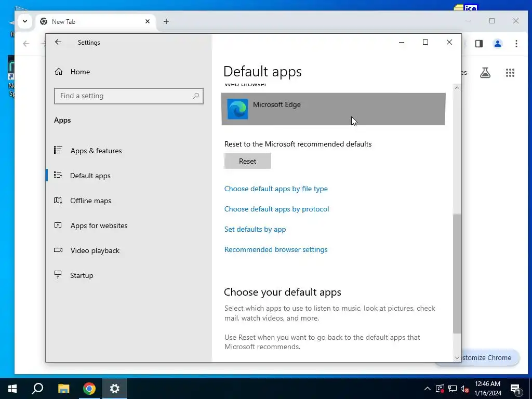Minimize the Settings window

point(402,42)
